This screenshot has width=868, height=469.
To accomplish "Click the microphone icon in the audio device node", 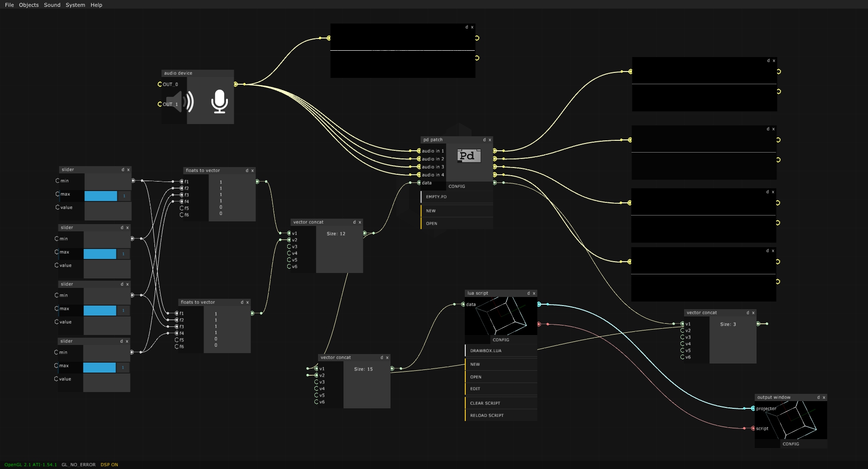I will click(x=218, y=101).
